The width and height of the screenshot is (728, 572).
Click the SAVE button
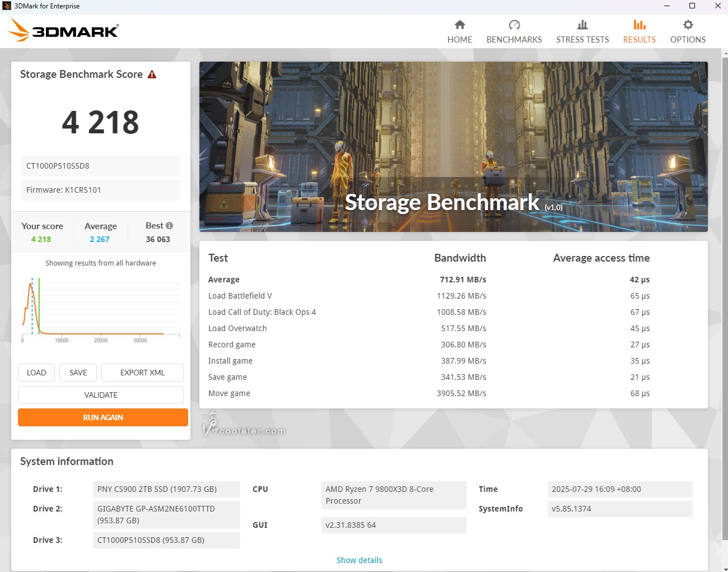(78, 373)
